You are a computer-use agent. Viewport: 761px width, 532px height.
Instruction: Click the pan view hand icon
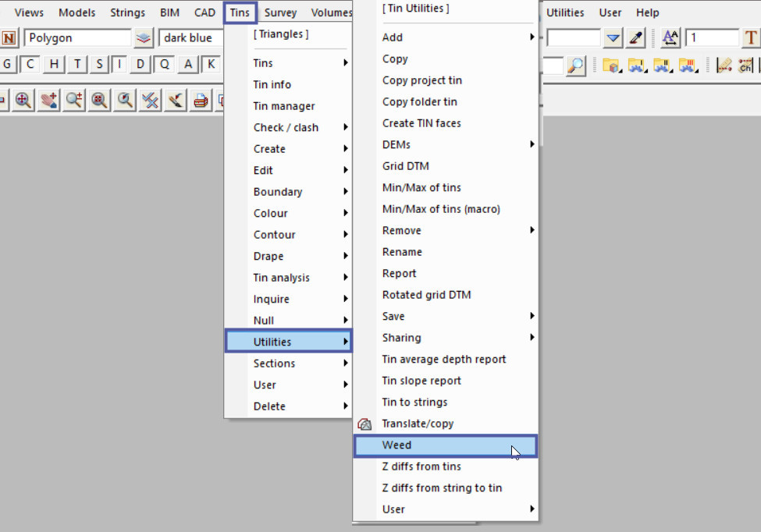[x=48, y=99]
